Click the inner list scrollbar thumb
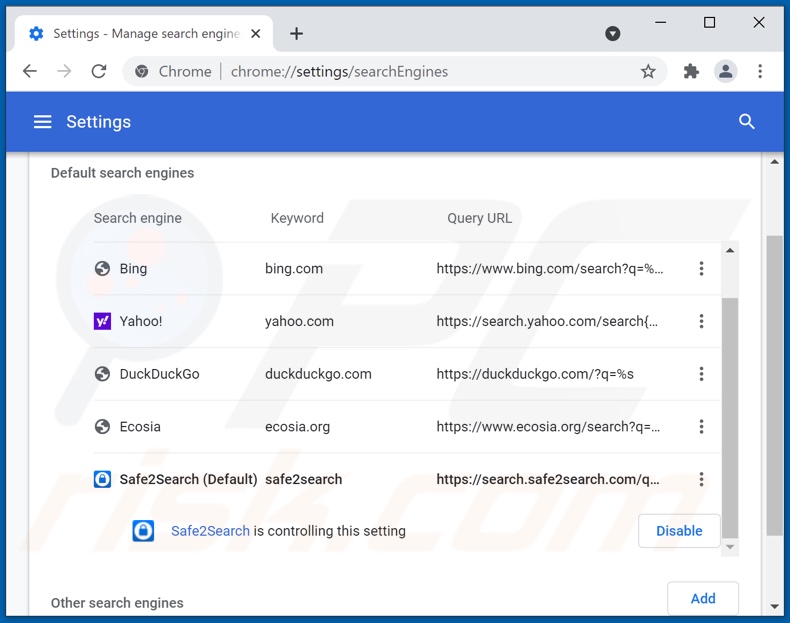The height and width of the screenshot is (623, 790). point(730,419)
